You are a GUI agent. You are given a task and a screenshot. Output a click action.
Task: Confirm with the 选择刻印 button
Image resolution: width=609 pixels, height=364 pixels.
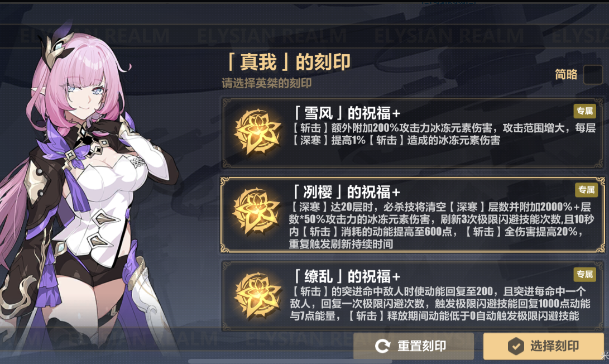click(x=543, y=346)
